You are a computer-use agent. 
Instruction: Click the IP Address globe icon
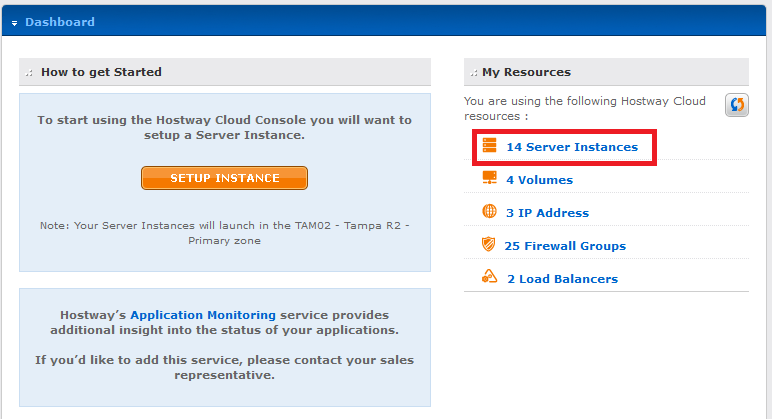point(489,211)
